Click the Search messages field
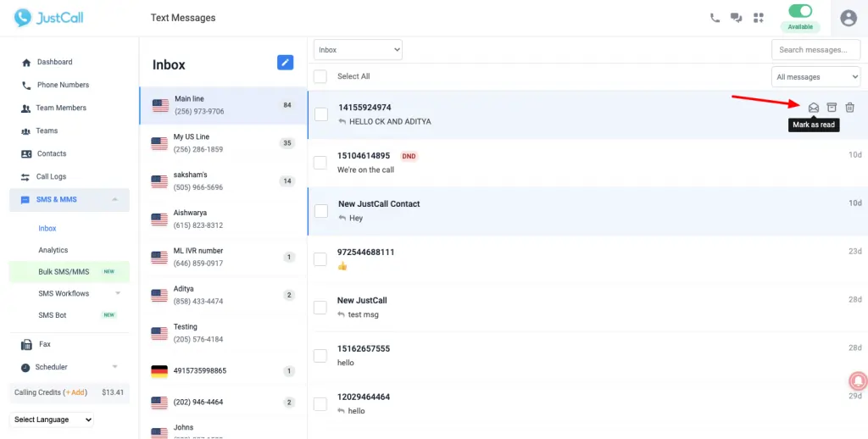This screenshot has height=439, width=868. point(815,50)
